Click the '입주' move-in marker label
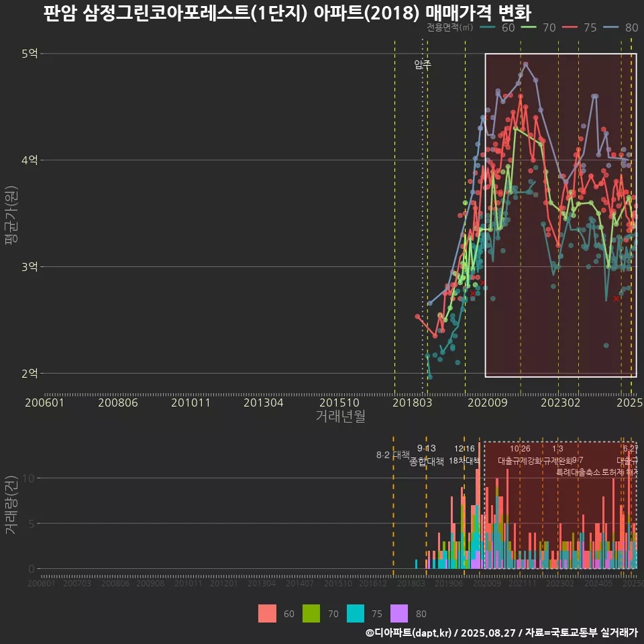Image resolution: width=644 pixels, height=644 pixels. tap(422, 64)
